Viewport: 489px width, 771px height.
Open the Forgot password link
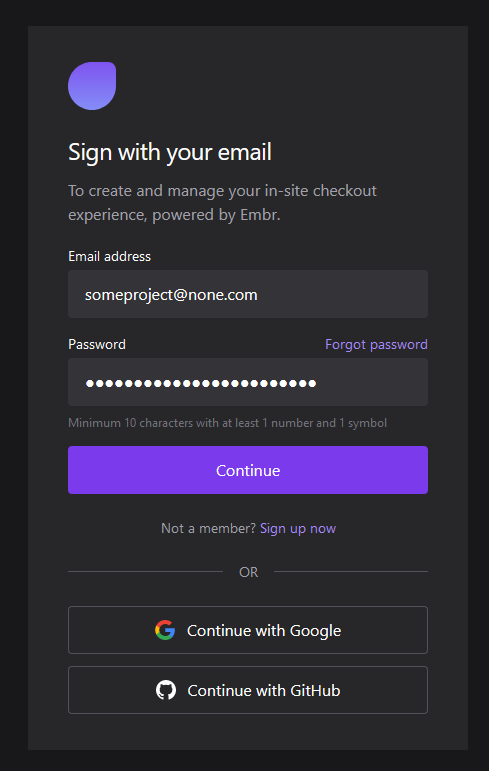376,344
